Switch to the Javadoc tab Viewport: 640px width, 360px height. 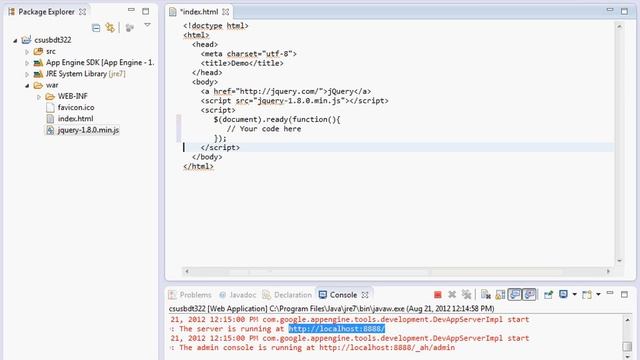coord(238,295)
